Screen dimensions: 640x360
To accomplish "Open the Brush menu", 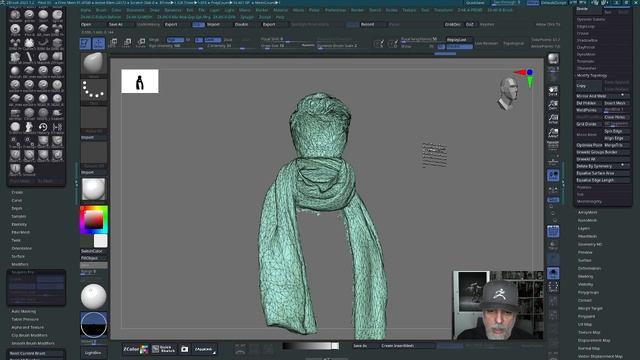I will (101, 10).
